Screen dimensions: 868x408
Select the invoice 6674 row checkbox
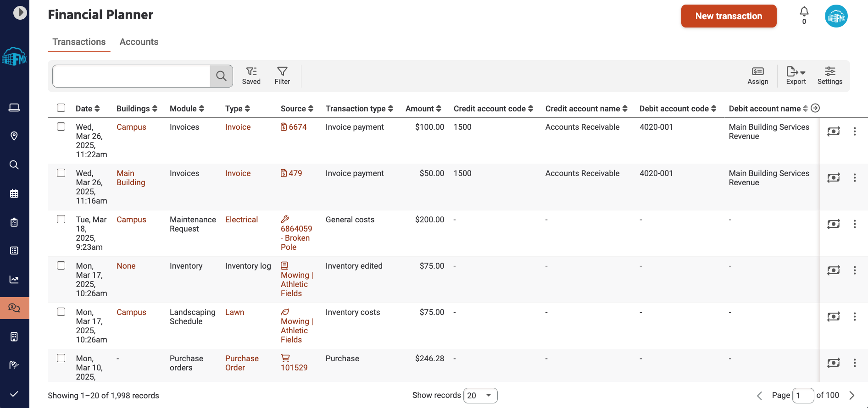click(61, 127)
